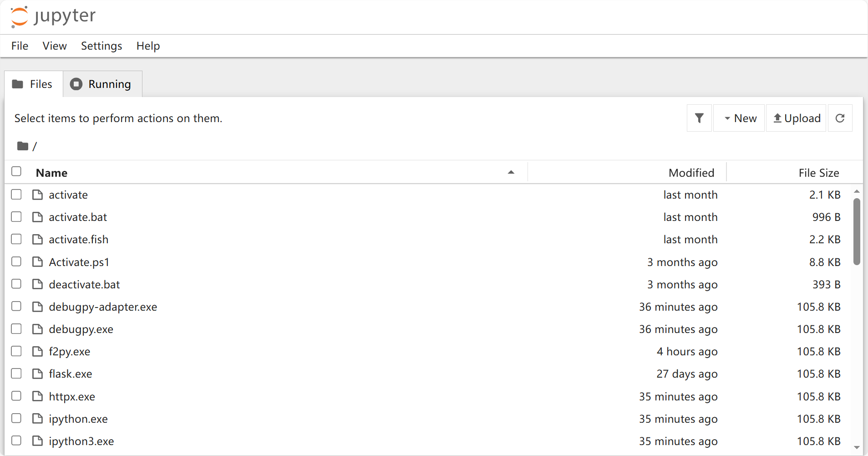This screenshot has height=456, width=868.
Task: Open the filter files toolbar icon
Action: pyautogui.click(x=699, y=118)
